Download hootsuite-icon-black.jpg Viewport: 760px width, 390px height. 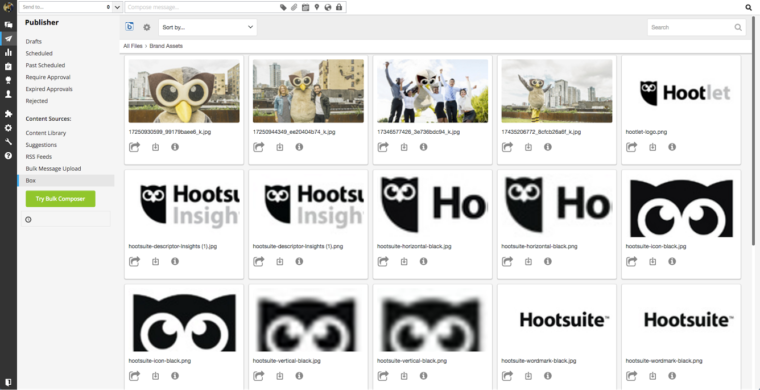(652, 262)
